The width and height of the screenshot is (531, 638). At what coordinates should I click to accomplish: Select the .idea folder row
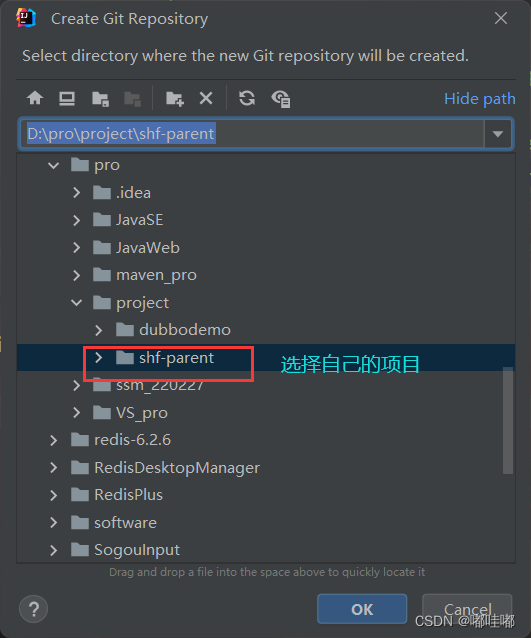point(266,192)
